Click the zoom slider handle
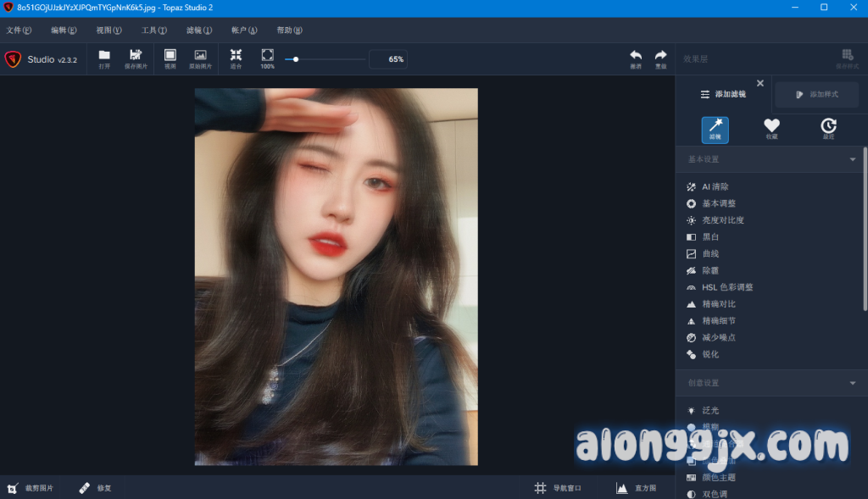Screen dimensions: 868x499 click(x=295, y=59)
